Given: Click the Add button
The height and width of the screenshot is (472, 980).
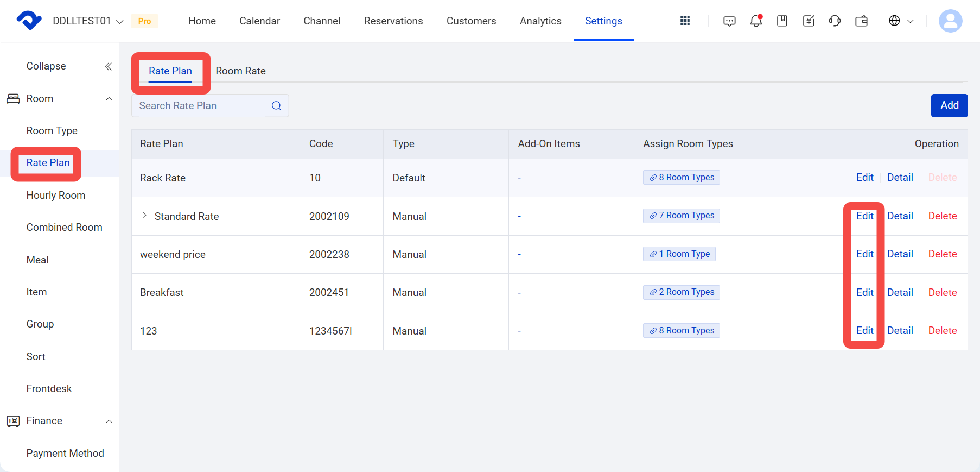Looking at the screenshot, I should (x=949, y=105).
